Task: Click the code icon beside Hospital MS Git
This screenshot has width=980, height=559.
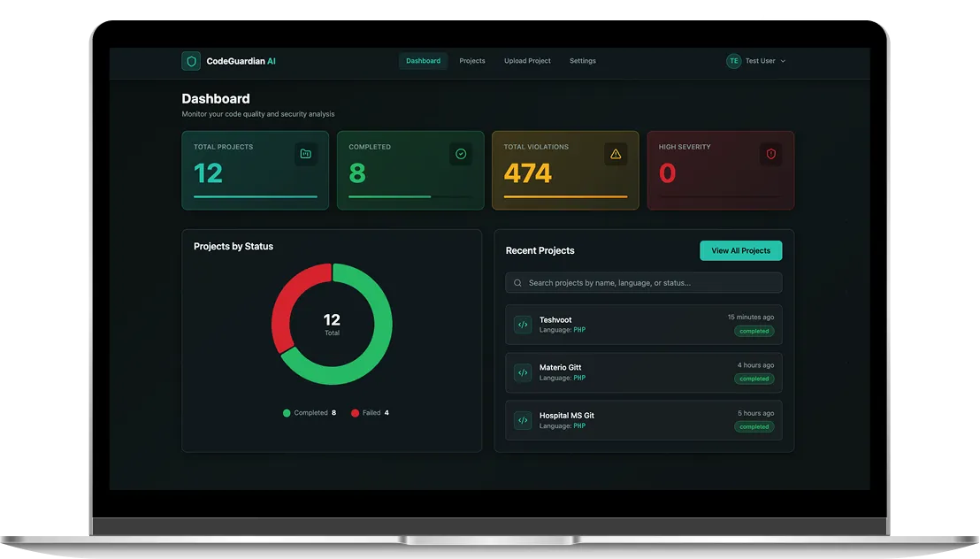Action: point(523,420)
